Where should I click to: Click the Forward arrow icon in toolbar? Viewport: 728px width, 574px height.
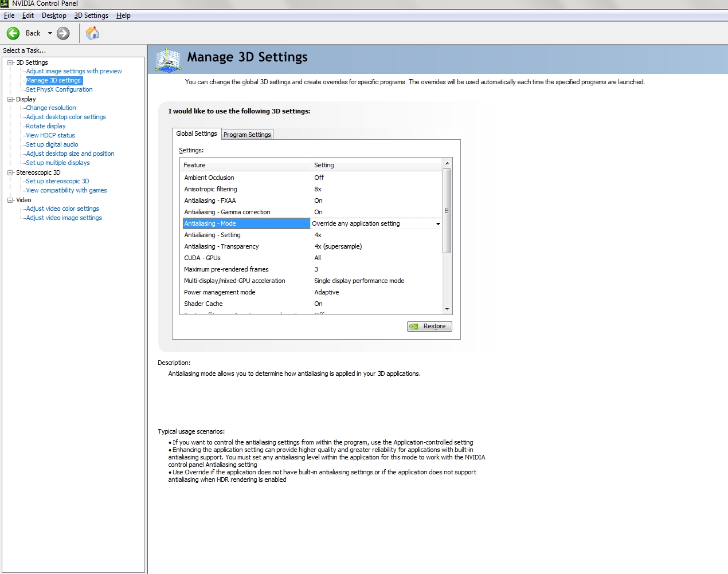(x=63, y=33)
